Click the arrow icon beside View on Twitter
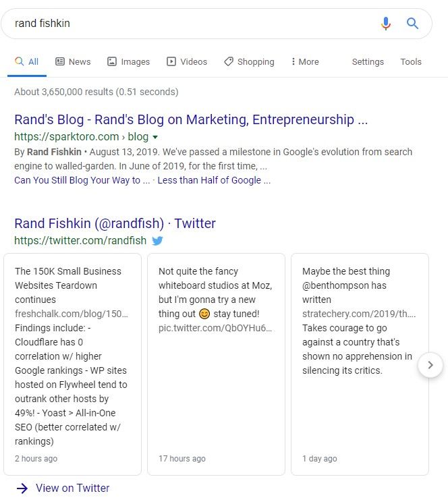448x504 pixels. [22, 488]
